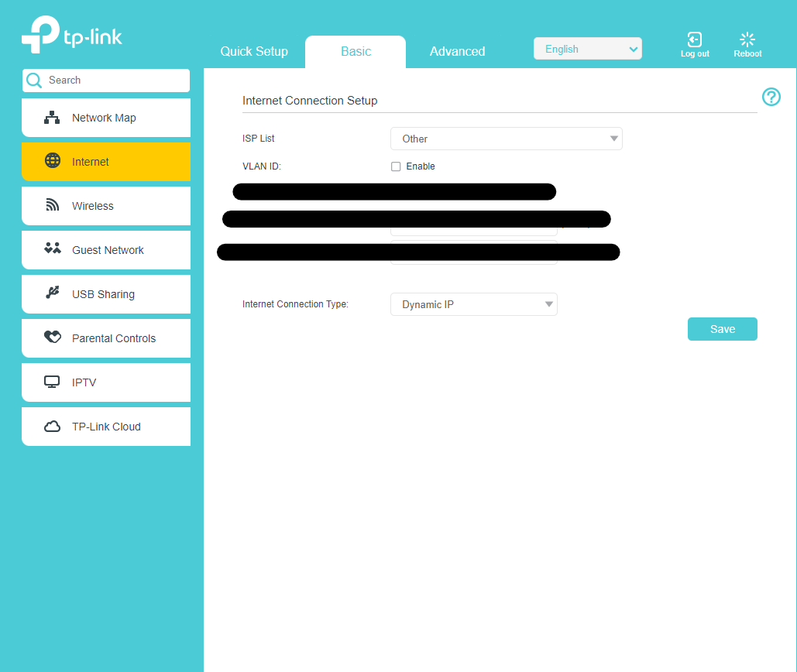Click the Reboot icon
Image resolution: width=797 pixels, height=672 pixels.
pos(747,39)
